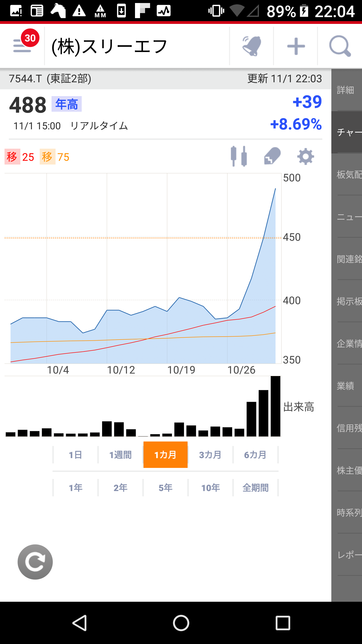Viewport: 362px width, 644px height.
Task: Tap the tallest volume bar
Action: pos(276,406)
